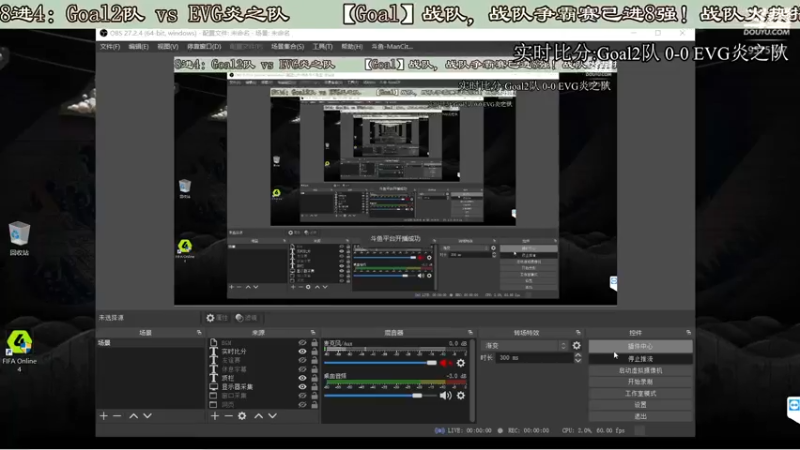
Task: Toggle visibility of 顶栏 source
Action: pos(302,378)
